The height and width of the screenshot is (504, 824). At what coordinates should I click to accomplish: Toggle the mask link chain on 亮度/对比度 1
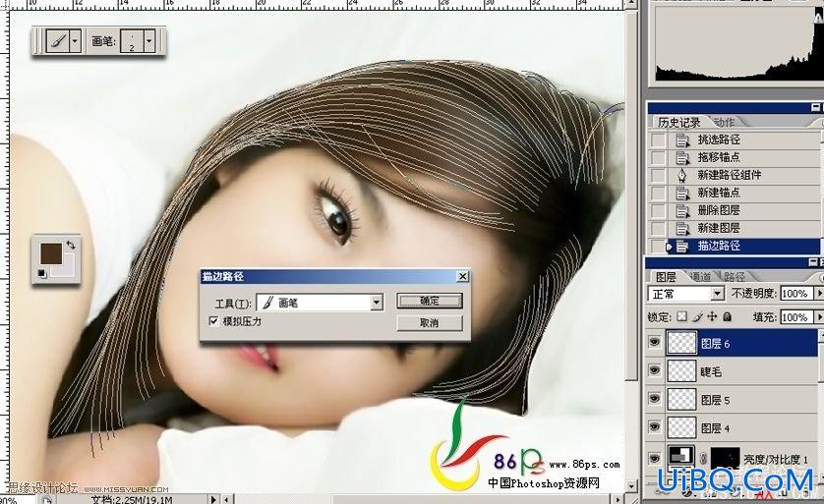(x=703, y=459)
